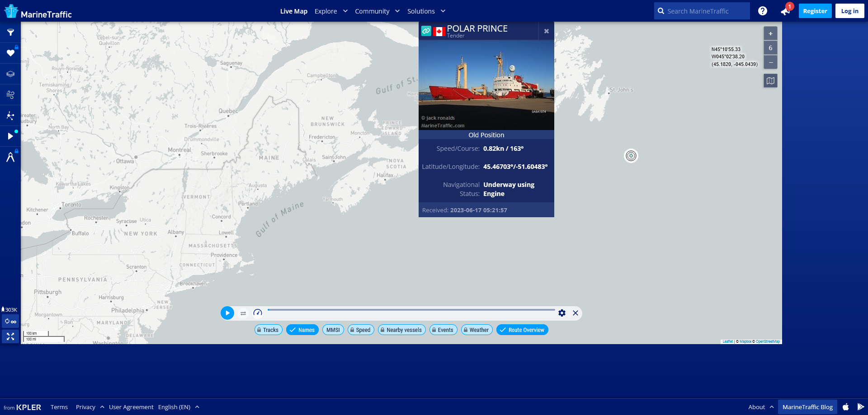Close the playback control bar
Screen dimensions: 868x415
pos(576,313)
